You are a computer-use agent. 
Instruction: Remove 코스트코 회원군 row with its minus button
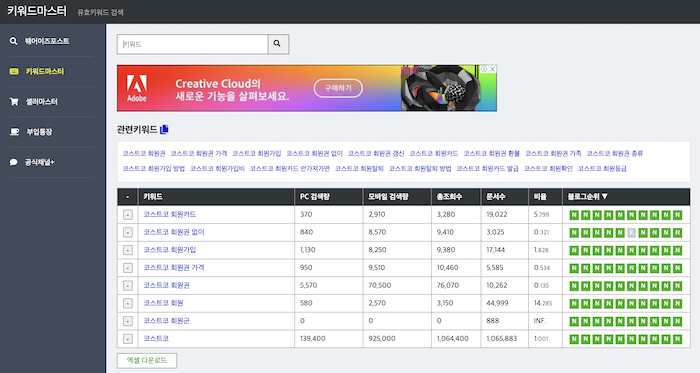(128, 321)
